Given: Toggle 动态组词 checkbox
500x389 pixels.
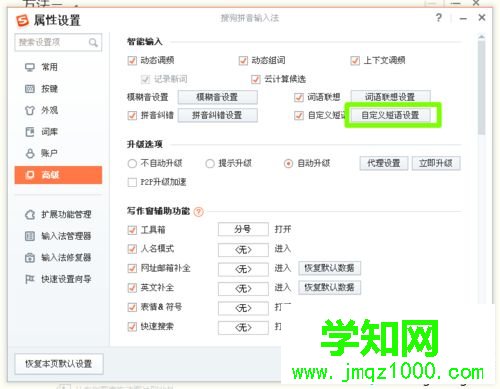Looking at the screenshot, I should click(243, 61).
